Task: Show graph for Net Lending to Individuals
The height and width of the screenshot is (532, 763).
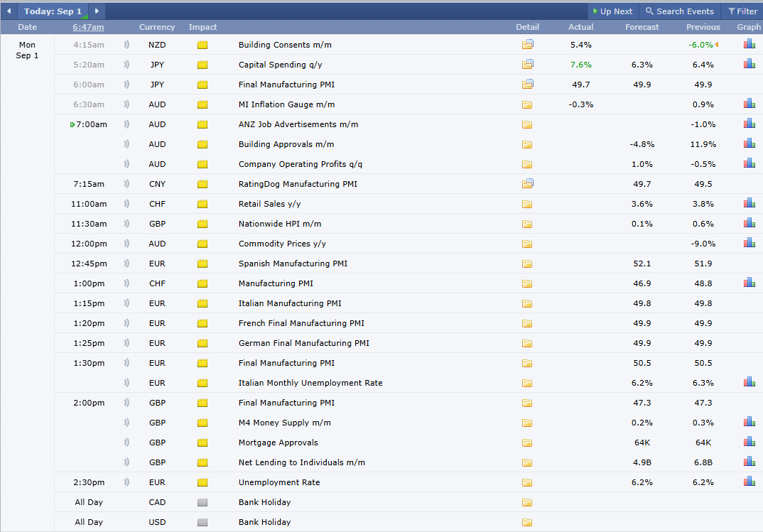Action: pos(750,462)
